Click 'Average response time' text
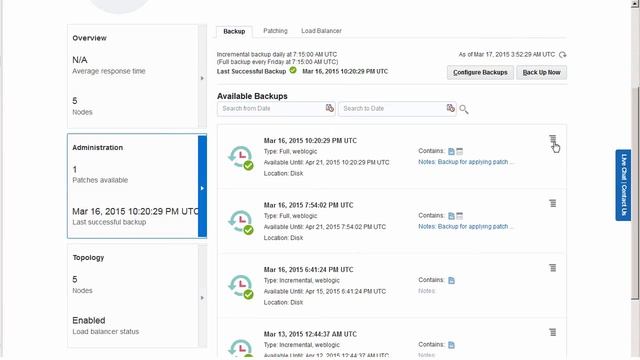Viewport: 640px width, 360px height. point(109,71)
